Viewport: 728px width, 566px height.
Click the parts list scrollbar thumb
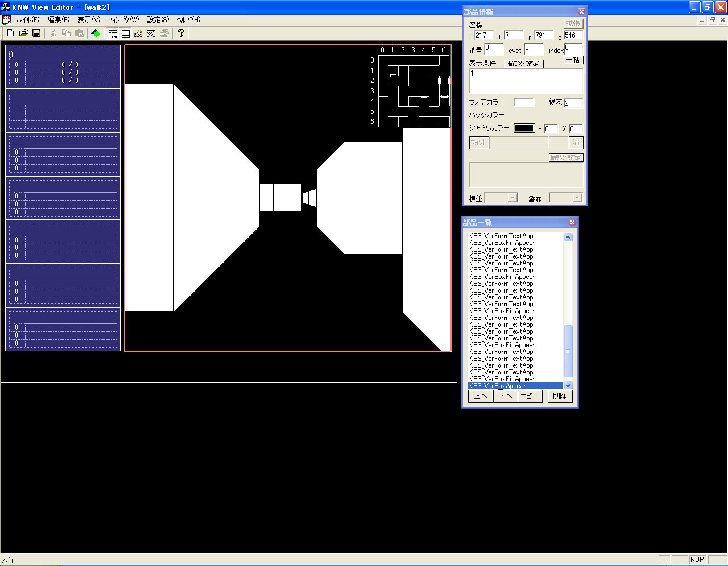coord(568,351)
